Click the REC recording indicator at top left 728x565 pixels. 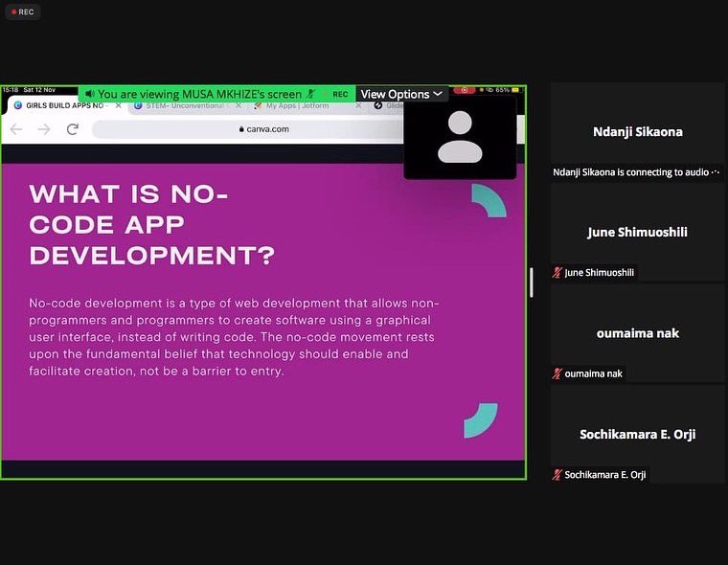[x=22, y=12]
